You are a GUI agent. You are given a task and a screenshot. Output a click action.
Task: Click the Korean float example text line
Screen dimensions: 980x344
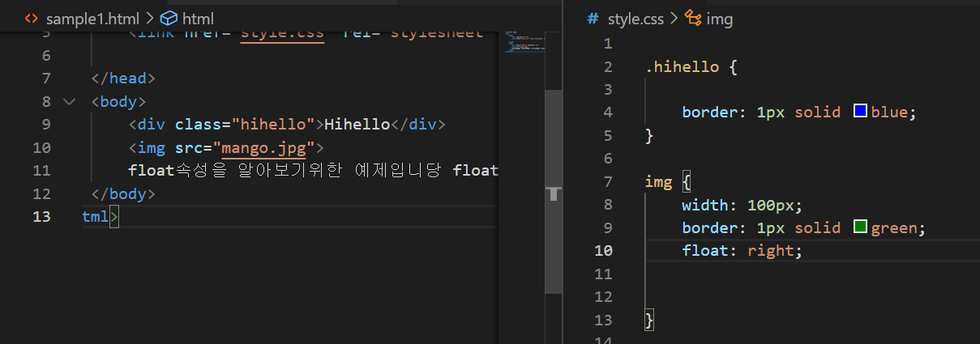tap(313, 171)
